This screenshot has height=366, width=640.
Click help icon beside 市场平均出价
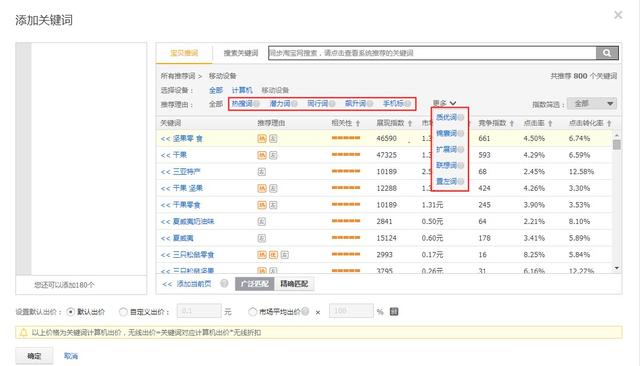[305, 312]
